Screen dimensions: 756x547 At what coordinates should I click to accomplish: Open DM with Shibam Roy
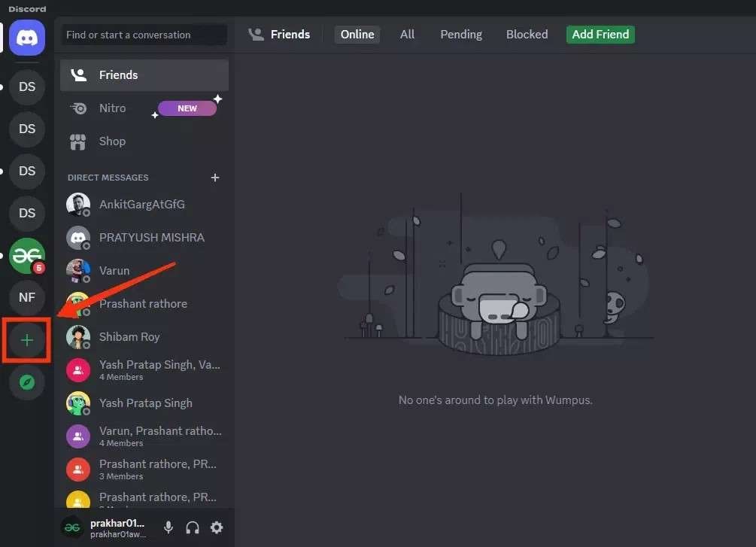[144, 336]
